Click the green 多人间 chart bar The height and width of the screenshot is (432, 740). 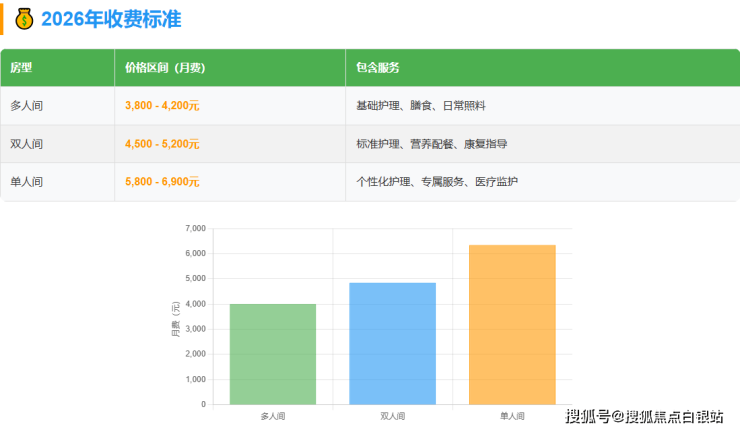273,354
